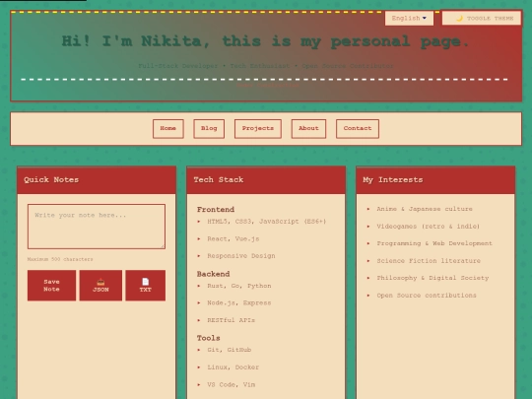Open the Contact nav link
This screenshot has width=532, height=399.
(x=358, y=129)
